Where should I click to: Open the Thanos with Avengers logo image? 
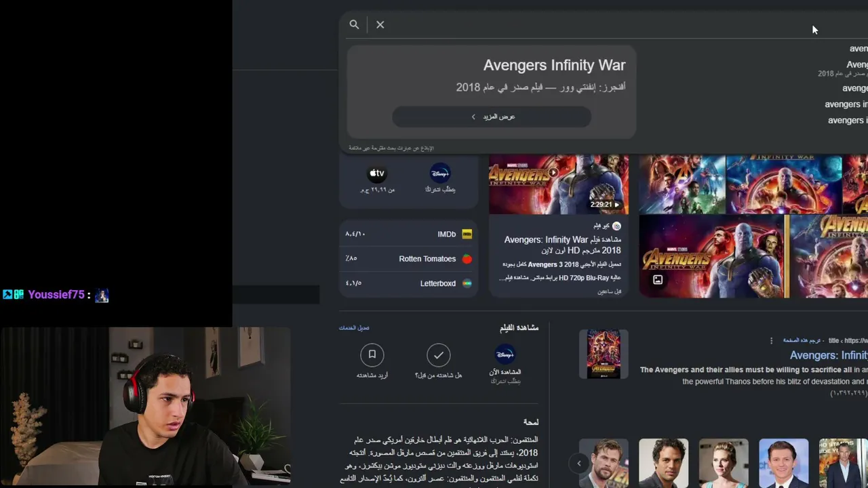713,257
